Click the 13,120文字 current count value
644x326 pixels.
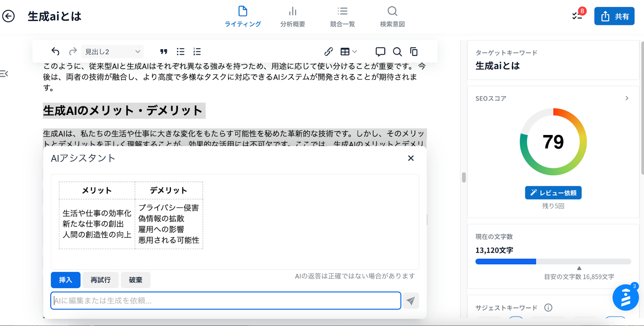[494, 250]
